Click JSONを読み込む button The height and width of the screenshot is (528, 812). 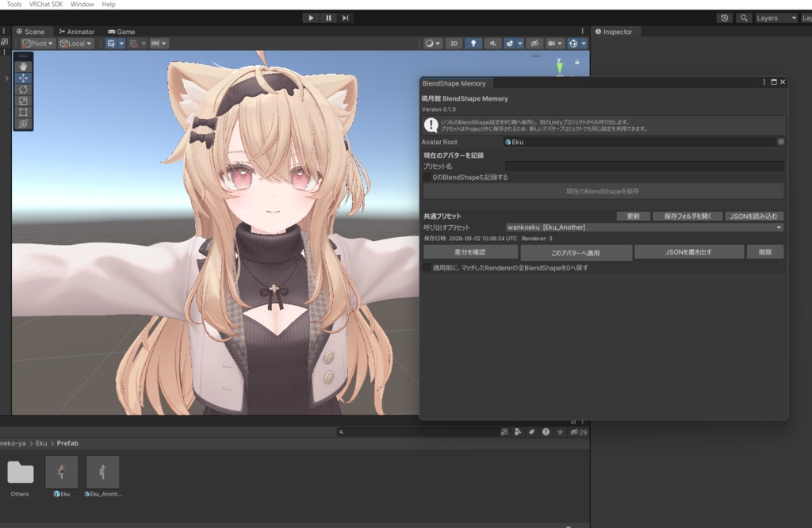coord(753,216)
